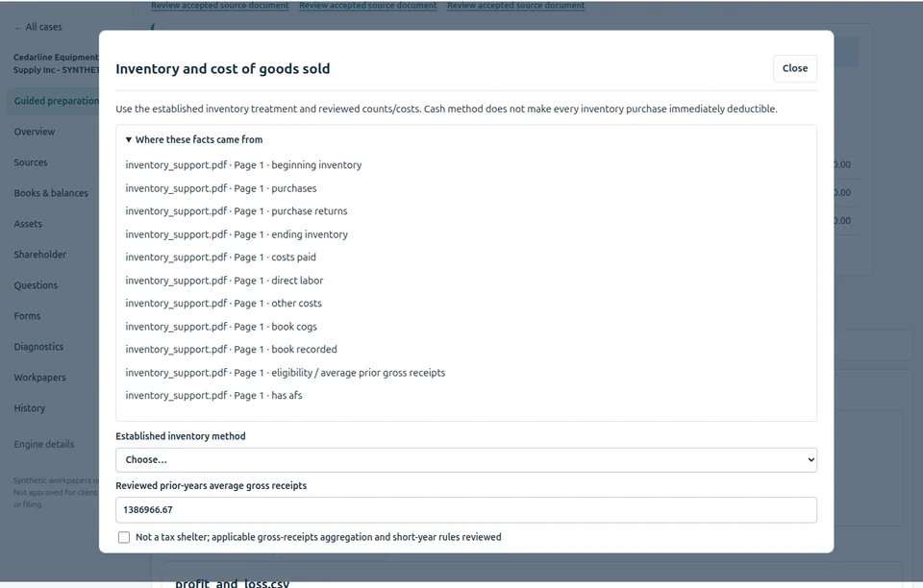
Task: Click the 'book recorded' source fact row
Action: [232, 350]
